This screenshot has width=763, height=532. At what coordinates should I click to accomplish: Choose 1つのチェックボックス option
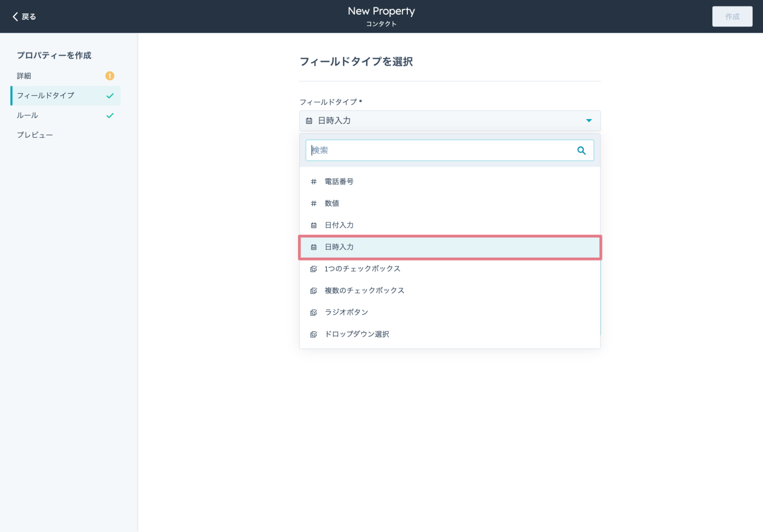450,269
